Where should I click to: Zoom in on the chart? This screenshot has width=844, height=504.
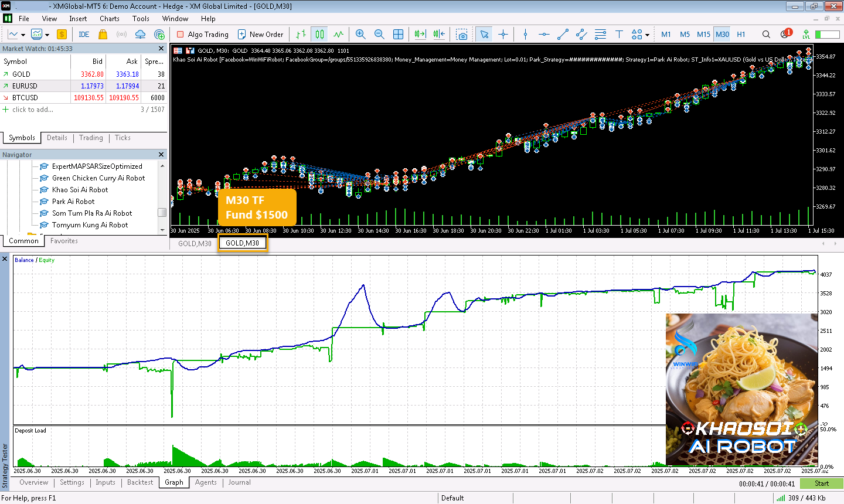360,34
